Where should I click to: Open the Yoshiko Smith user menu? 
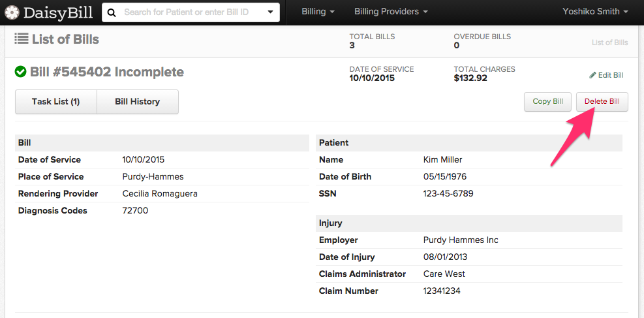pyautogui.click(x=595, y=12)
